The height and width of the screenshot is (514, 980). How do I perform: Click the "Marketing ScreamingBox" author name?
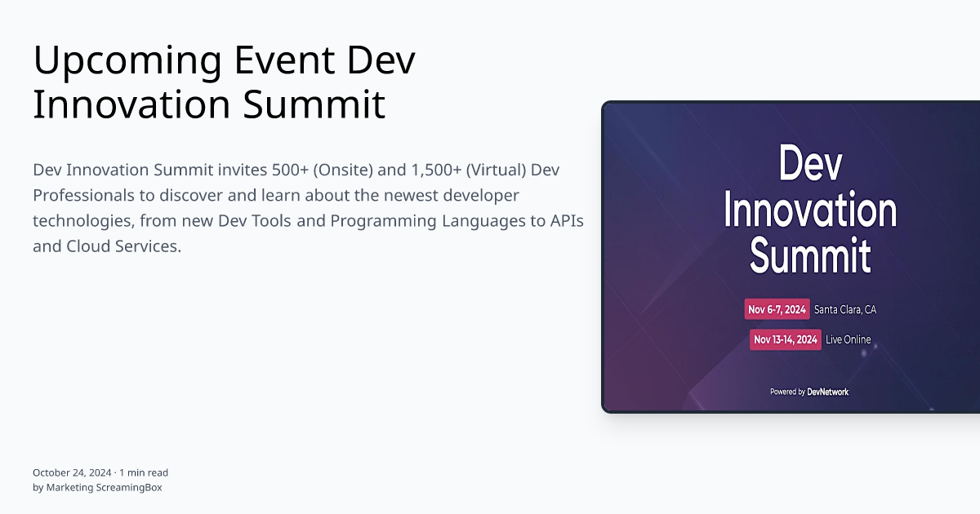point(104,487)
